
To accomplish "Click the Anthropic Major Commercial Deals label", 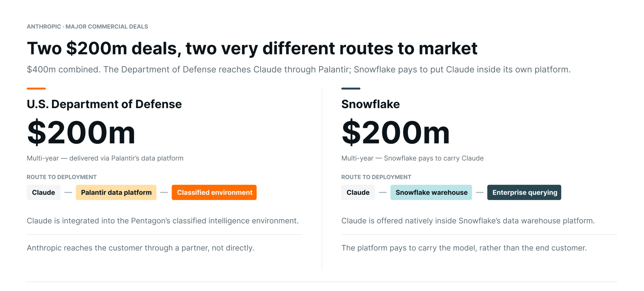I will pos(88,26).
